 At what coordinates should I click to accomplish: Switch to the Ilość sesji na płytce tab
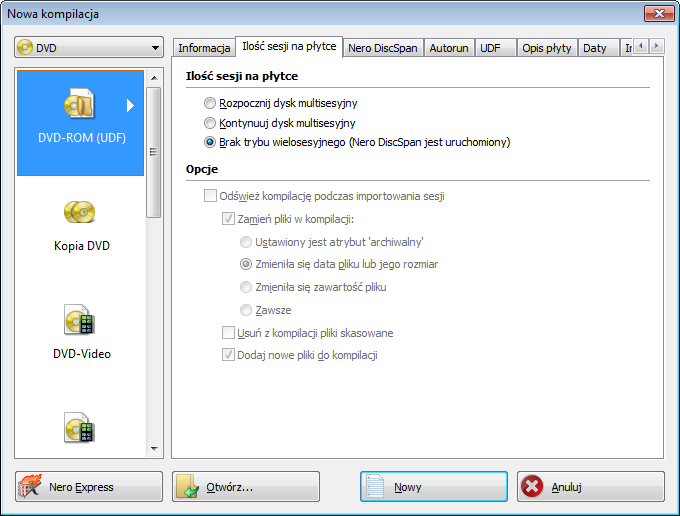coord(289,46)
